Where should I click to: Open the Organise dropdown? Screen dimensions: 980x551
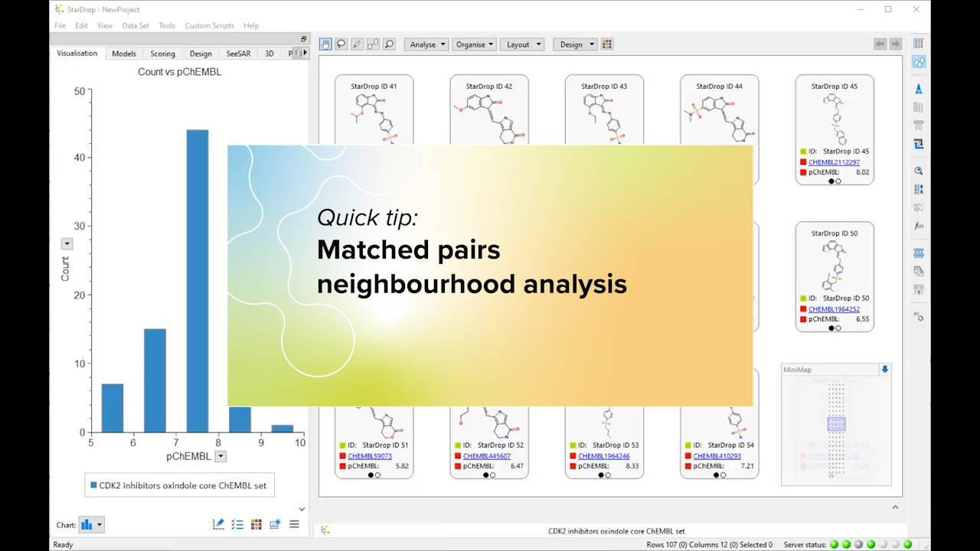point(475,44)
